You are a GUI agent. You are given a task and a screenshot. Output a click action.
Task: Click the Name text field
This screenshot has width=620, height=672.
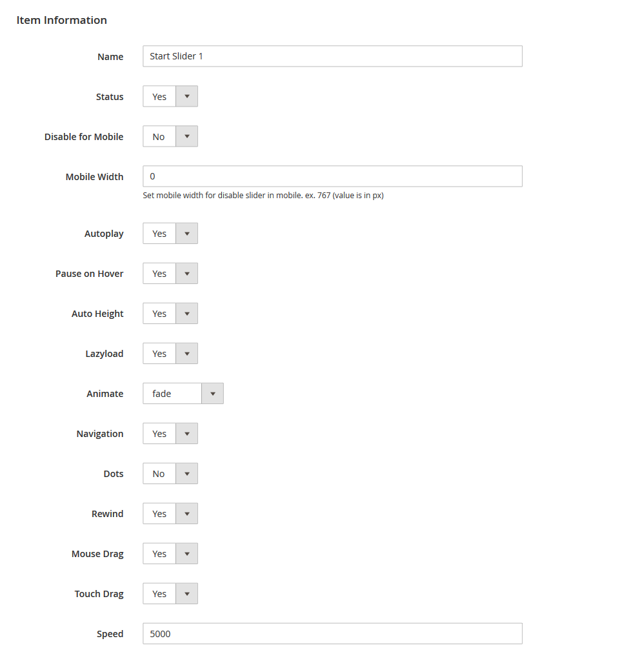332,56
